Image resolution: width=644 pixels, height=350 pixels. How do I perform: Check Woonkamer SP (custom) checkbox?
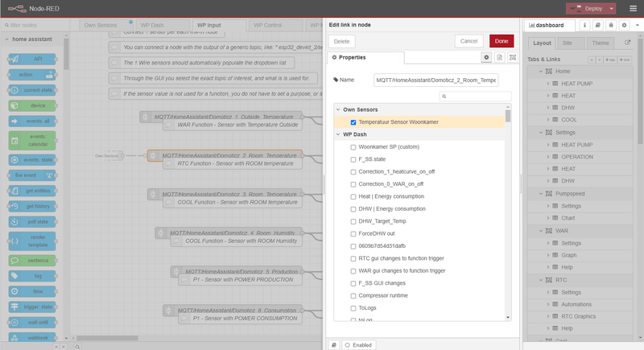pyautogui.click(x=353, y=147)
